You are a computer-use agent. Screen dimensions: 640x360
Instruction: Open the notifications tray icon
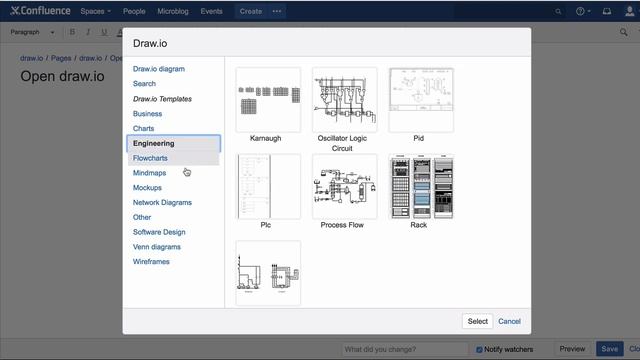(607, 11)
